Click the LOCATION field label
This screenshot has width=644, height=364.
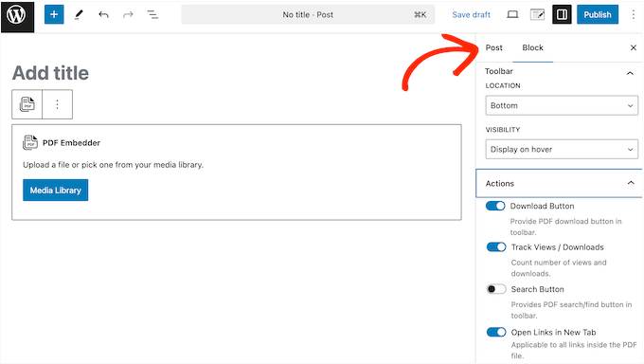coord(503,85)
